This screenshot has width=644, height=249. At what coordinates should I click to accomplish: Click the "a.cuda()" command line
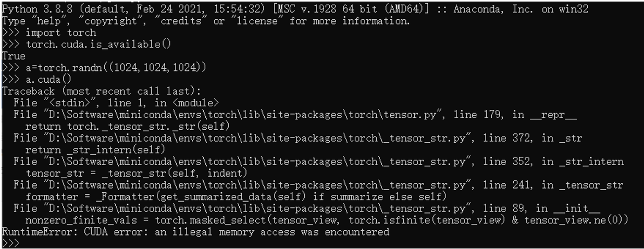point(48,79)
